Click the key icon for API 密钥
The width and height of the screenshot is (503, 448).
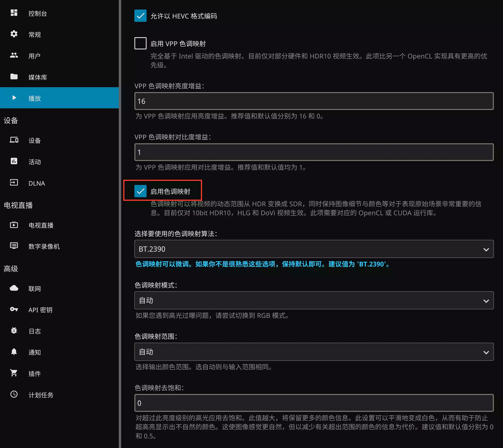tap(14, 309)
